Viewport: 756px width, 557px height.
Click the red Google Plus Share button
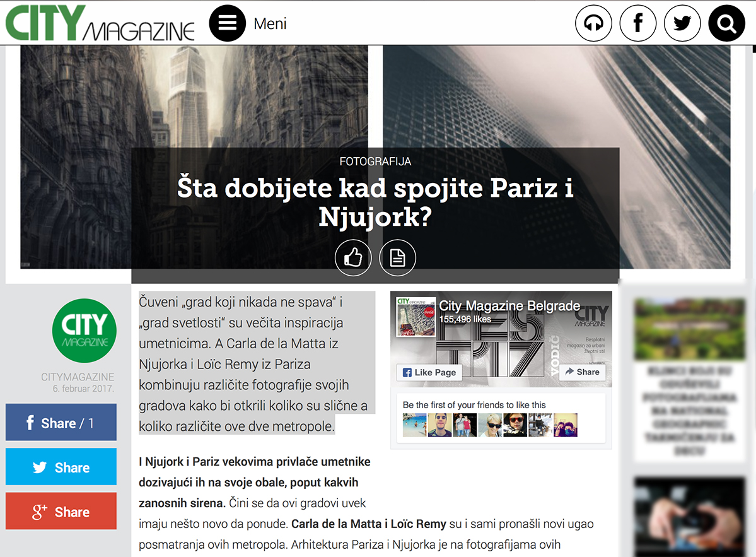pos(61,511)
